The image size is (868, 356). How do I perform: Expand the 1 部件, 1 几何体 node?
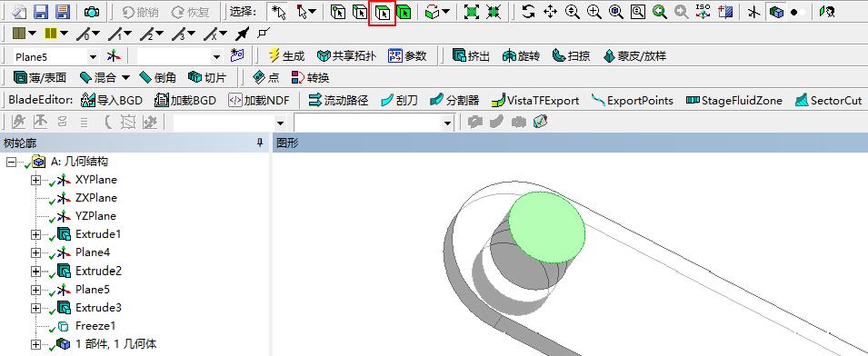tap(36, 344)
